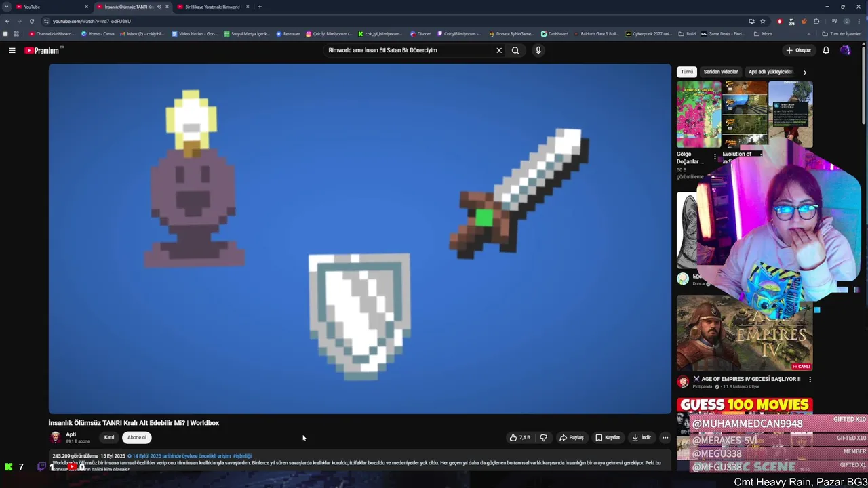
Task: Dislike the video with thumbs down
Action: (543, 438)
